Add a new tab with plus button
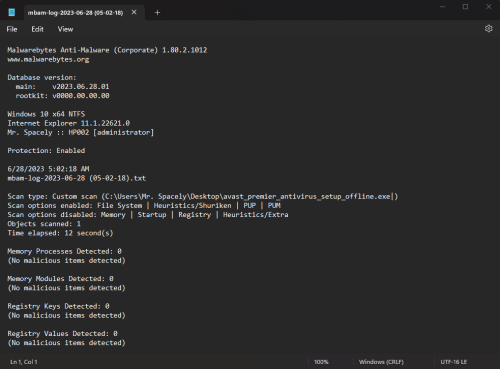This screenshot has height=369, width=500. [x=157, y=13]
